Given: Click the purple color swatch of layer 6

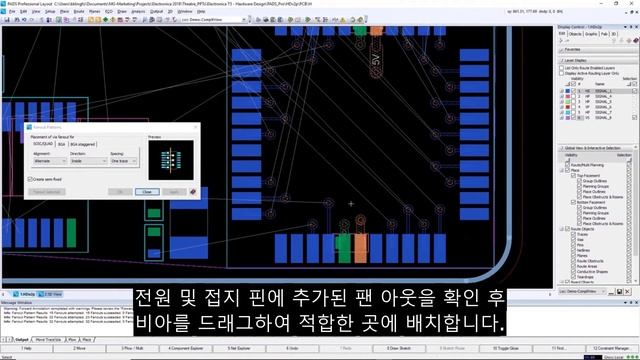Looking at the screenshot, I should click(x=568, y=118).
